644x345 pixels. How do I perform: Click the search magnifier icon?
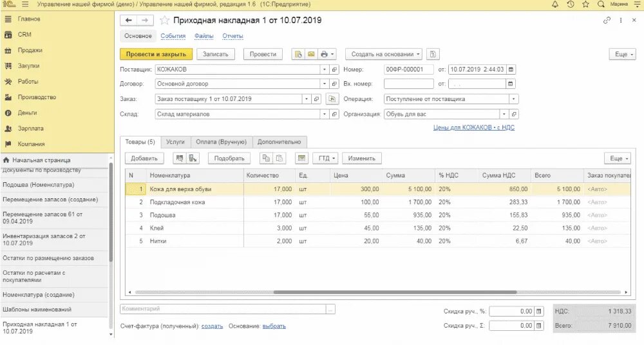[601, 5]
